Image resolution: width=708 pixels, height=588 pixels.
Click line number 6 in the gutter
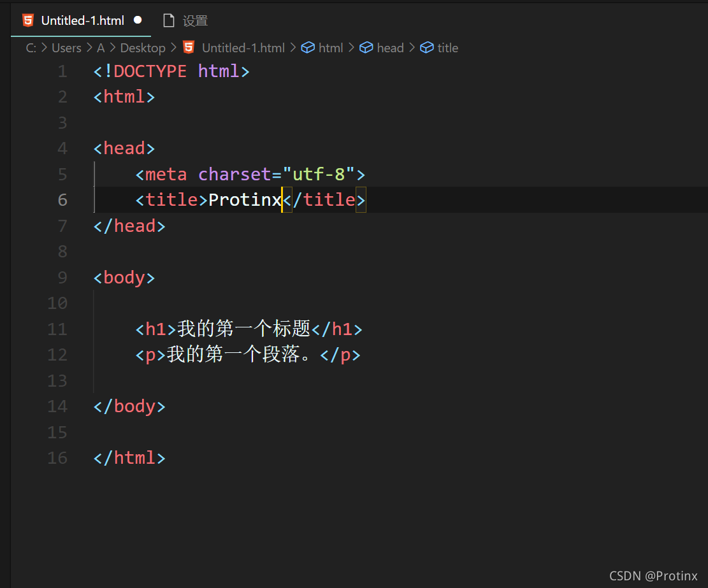pyautogui.click(x=62, y=199)
